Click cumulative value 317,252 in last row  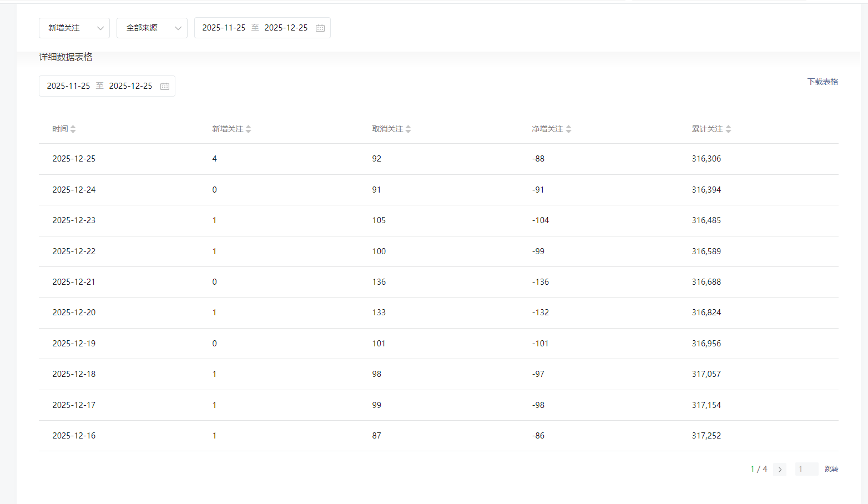(x=706, y=436)
